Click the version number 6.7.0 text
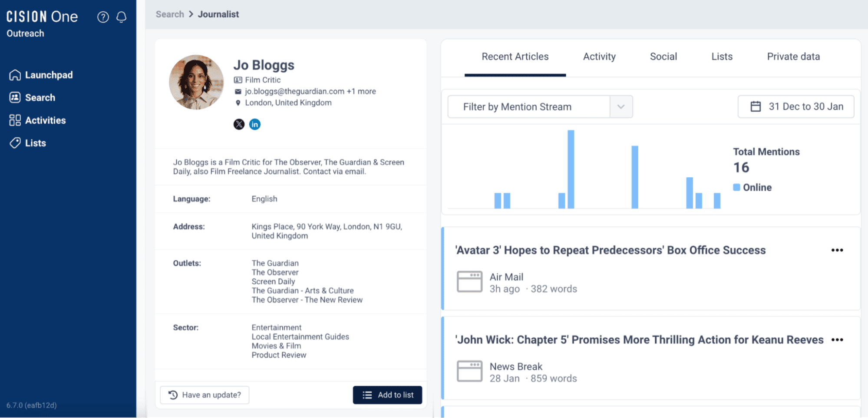Viewport: 868px width, 418px height. point(32,405)
